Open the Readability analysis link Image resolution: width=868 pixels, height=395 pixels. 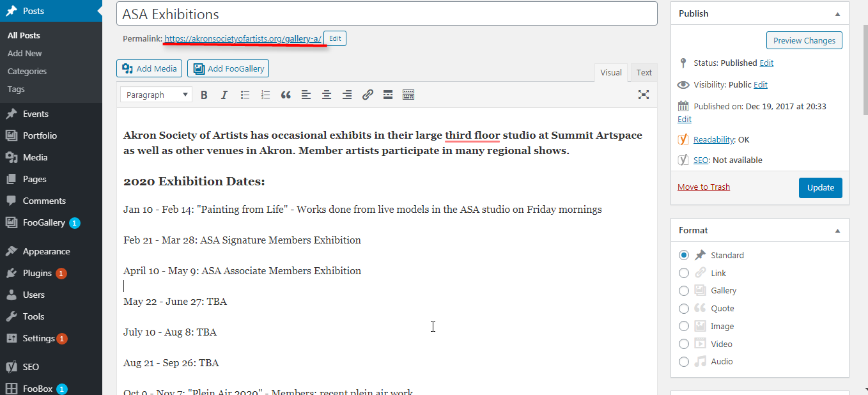click(714, 139)
